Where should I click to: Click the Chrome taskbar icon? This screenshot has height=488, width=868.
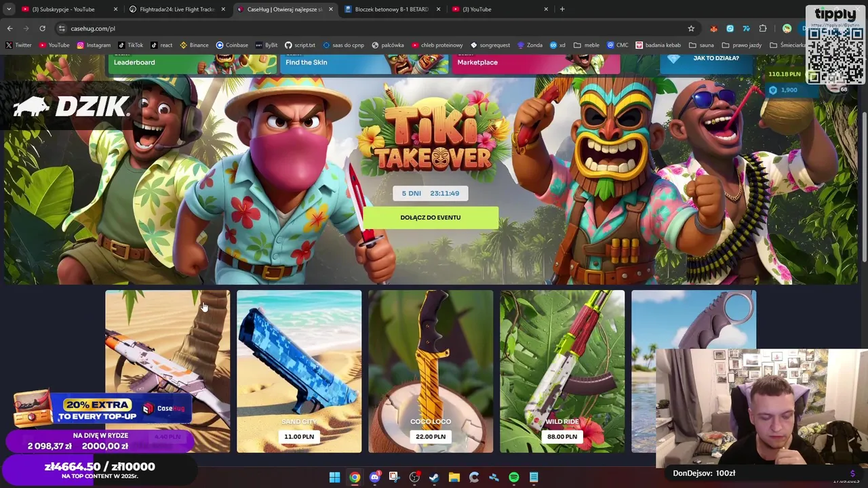pyautogui.click(x=355, y=477)
